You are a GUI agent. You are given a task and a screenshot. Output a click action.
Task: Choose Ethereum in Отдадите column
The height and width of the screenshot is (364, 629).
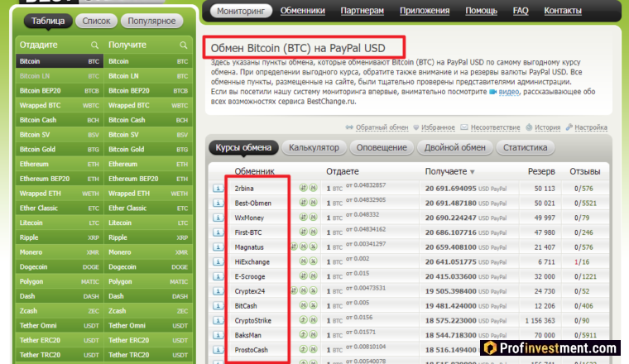pos(60,164)
